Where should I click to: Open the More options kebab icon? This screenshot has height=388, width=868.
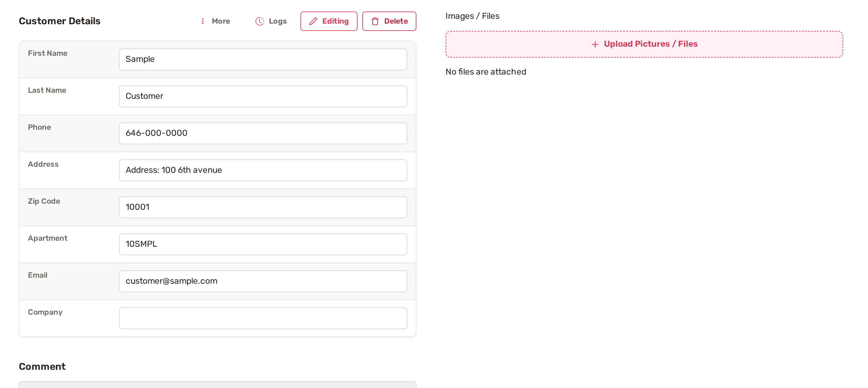click(x=202, y=21)
